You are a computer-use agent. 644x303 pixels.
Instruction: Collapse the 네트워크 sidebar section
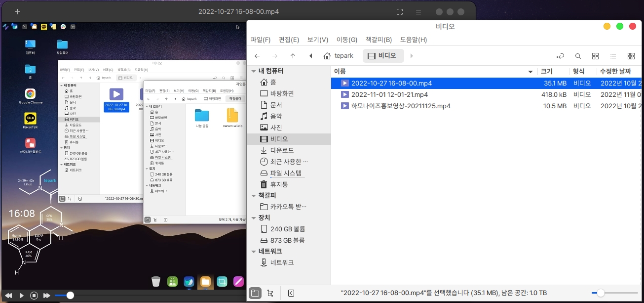[x=254, y=251]
